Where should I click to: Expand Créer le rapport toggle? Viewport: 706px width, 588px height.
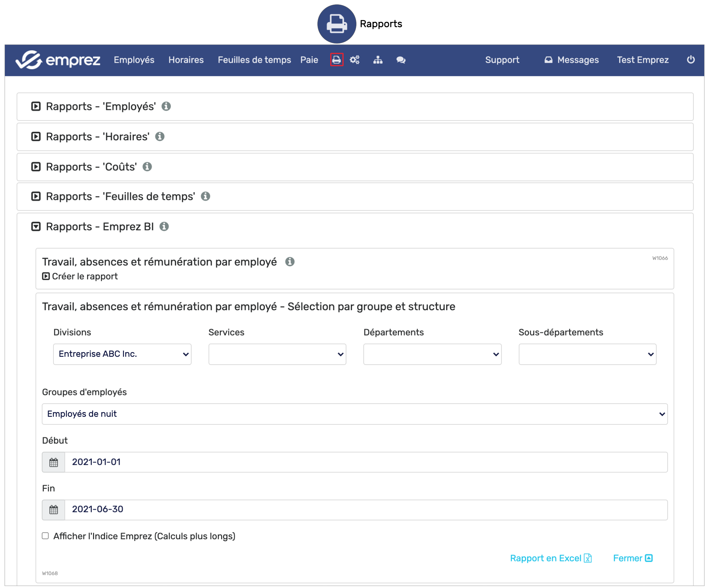(46, 277)
